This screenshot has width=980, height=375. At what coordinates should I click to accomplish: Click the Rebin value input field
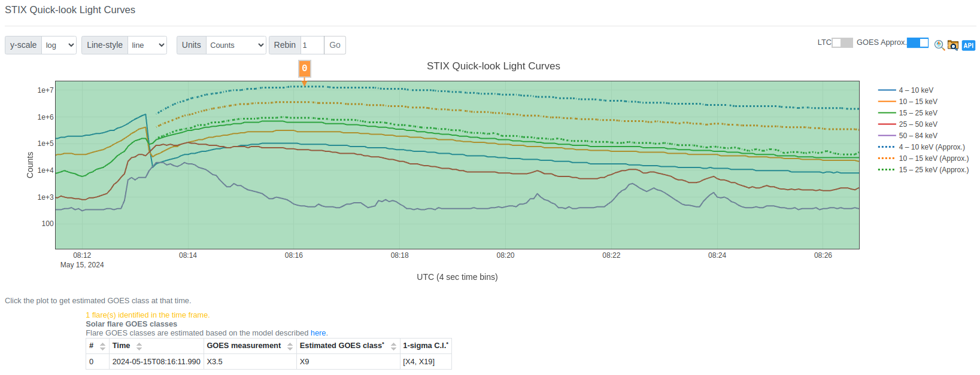coord(312,45)
